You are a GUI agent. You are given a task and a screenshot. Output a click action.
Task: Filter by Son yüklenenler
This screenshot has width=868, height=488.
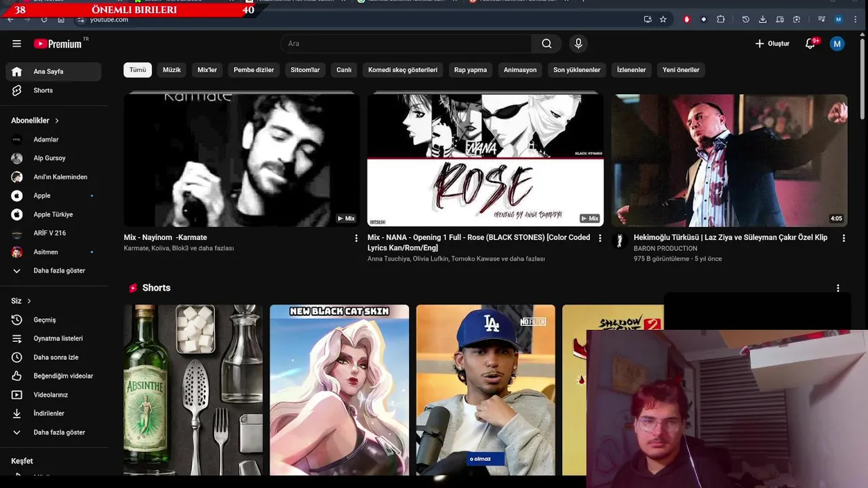tap(577, 70)
